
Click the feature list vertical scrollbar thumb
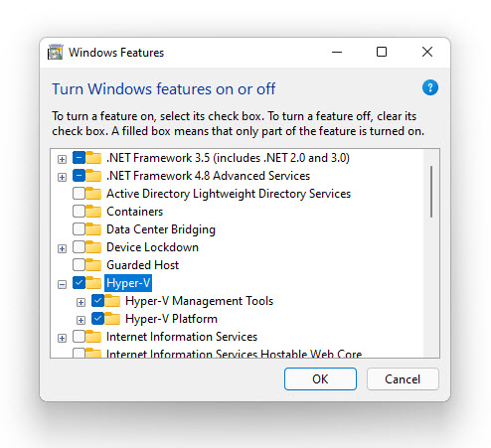tap(431, 192)
